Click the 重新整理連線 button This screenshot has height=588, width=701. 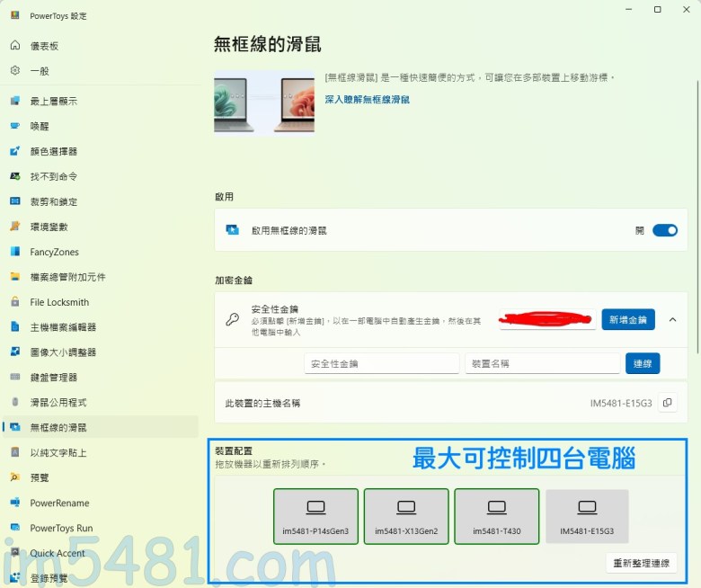pos(641,563)
